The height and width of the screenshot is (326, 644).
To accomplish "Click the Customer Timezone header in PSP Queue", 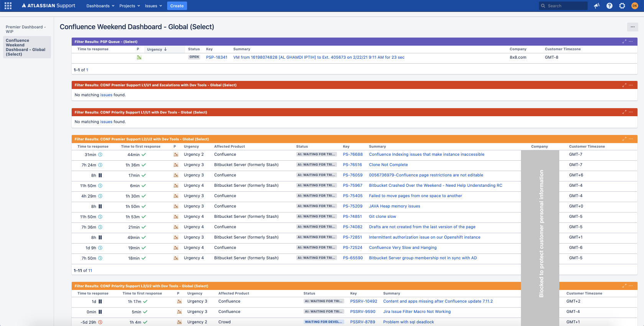I will 563,49.
